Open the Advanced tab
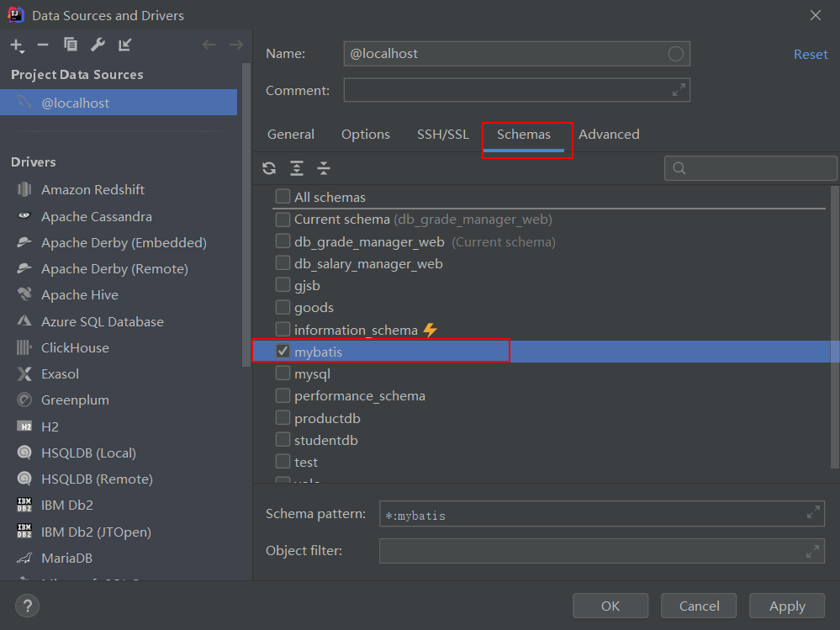The width and height of the screenshot is (840, 630). click(x=609, y=135)
